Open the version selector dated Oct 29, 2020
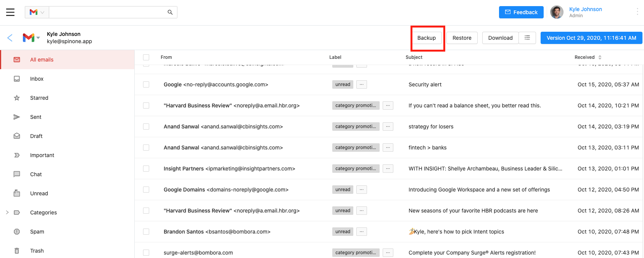This screenshot has height=258, width=644. click(591, 38)
